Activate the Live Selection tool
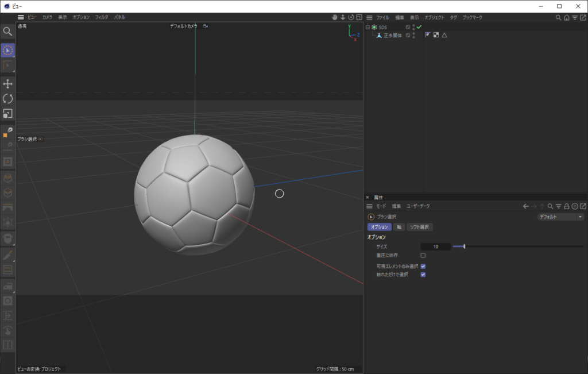The height and width of the screenshot is (374, 588). tap(7, 51)
